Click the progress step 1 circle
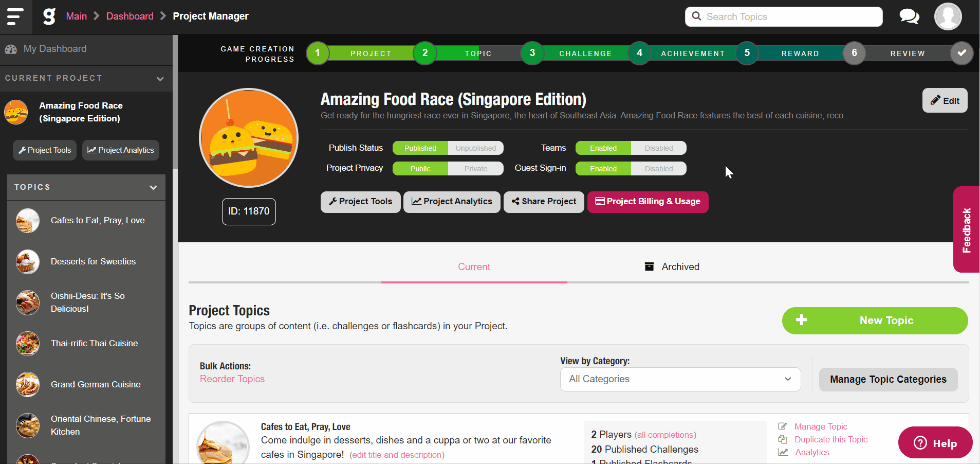This screenshot has height=464, width=980. pos(318,53)
